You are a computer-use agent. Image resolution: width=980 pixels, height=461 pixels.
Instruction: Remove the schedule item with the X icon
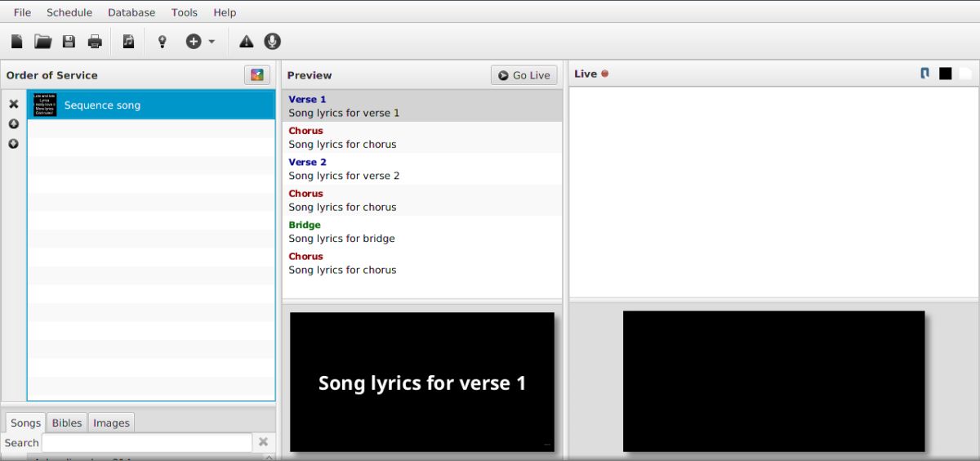pyautogui.click(x=14, y=105)
